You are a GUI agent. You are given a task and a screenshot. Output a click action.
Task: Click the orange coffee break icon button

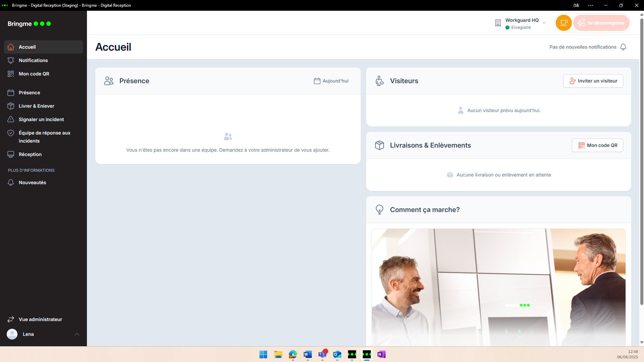pyautogui.click(x=563, y=23)
